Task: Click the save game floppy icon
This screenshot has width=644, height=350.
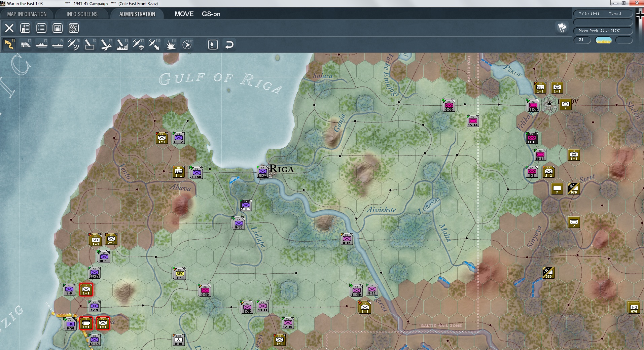Action: pyautogui.click(x=58, y=28)
